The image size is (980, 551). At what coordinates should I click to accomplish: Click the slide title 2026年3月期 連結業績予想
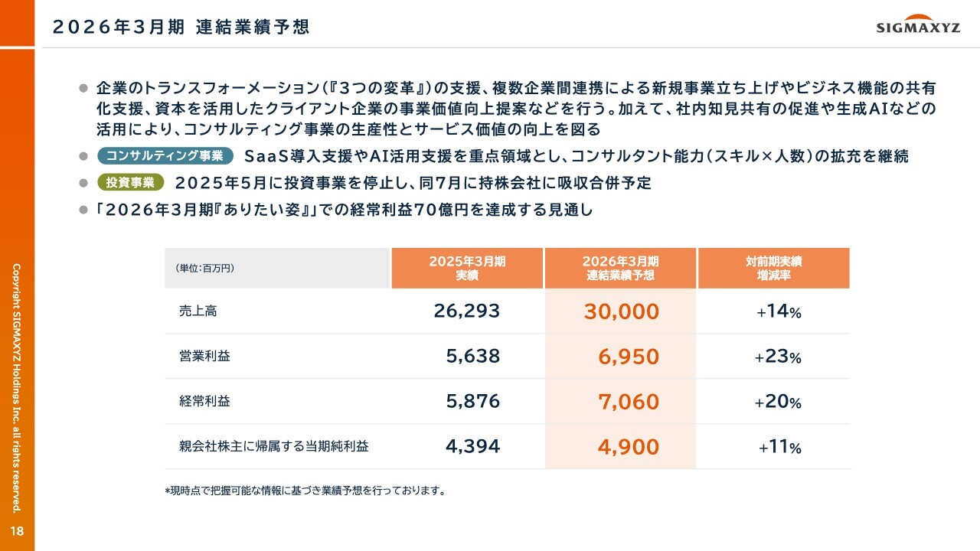[x=181, y=27]
